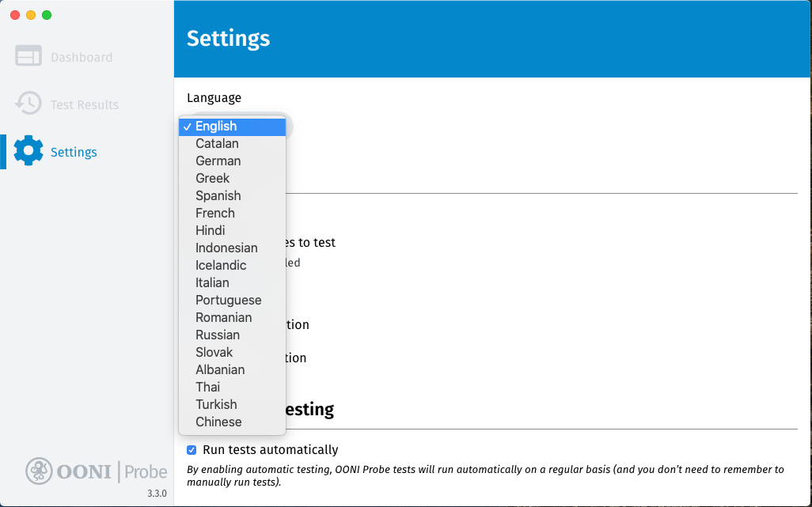Click the Settings gear icon in sidebar
Image resolution: width=812 pixels, height=507 pixels.
(x=28, y=151)
